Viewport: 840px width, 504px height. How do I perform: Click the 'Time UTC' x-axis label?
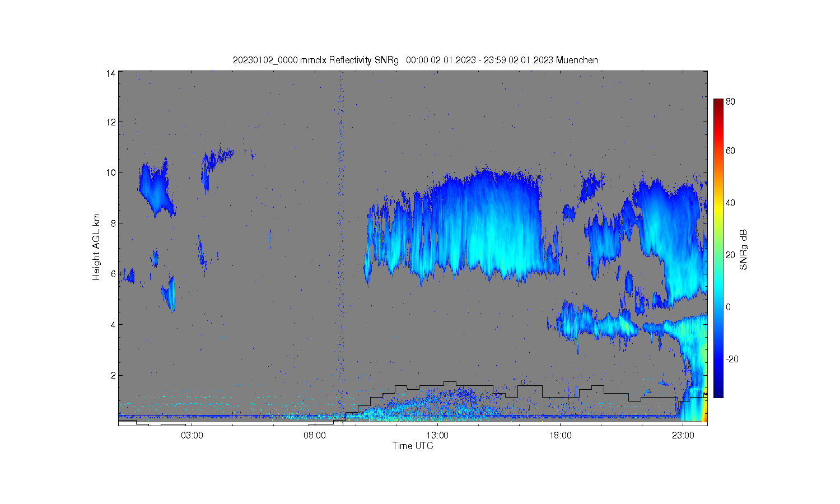click(x=413, y=446)
